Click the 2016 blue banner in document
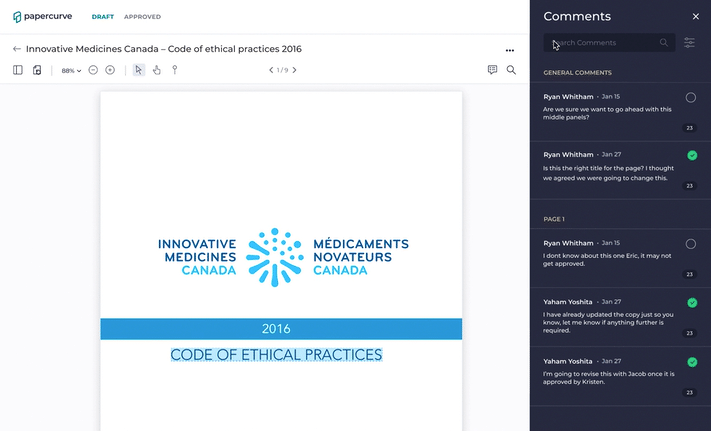The height and width of the screenshot is (431, 711). (281, 329)
